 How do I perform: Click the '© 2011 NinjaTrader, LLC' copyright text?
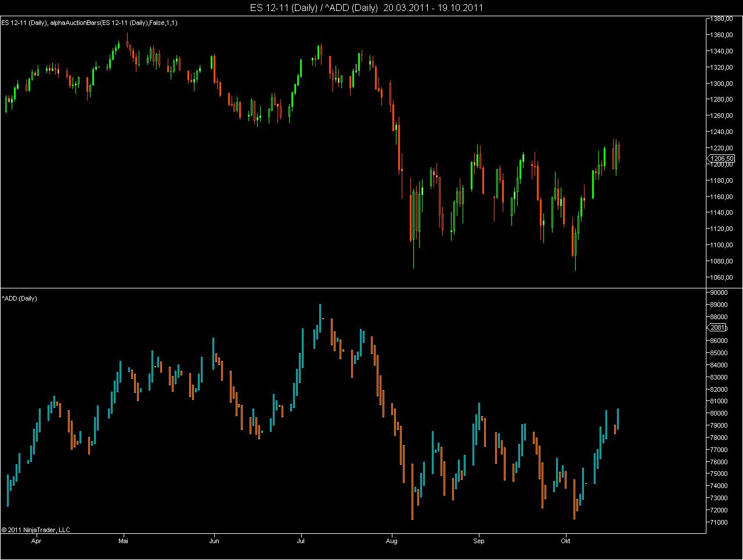pyautogui.click(x=35, y=529)
